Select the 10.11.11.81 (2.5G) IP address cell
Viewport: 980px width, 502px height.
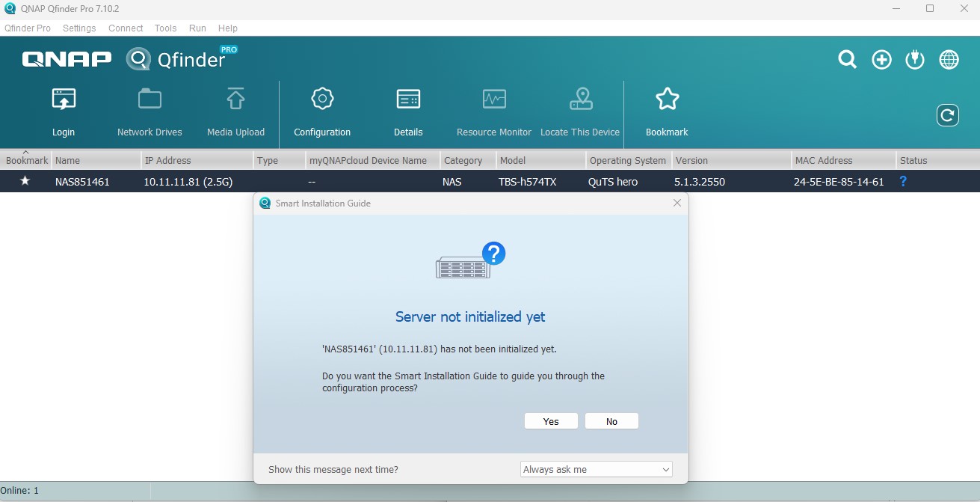point(188,181)
